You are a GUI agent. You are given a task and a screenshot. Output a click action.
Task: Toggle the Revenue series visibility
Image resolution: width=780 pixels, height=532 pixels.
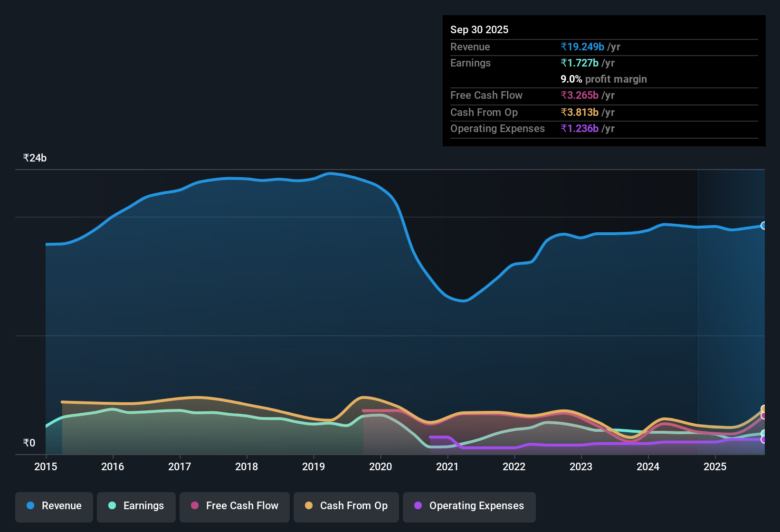[x=54, y=506]
